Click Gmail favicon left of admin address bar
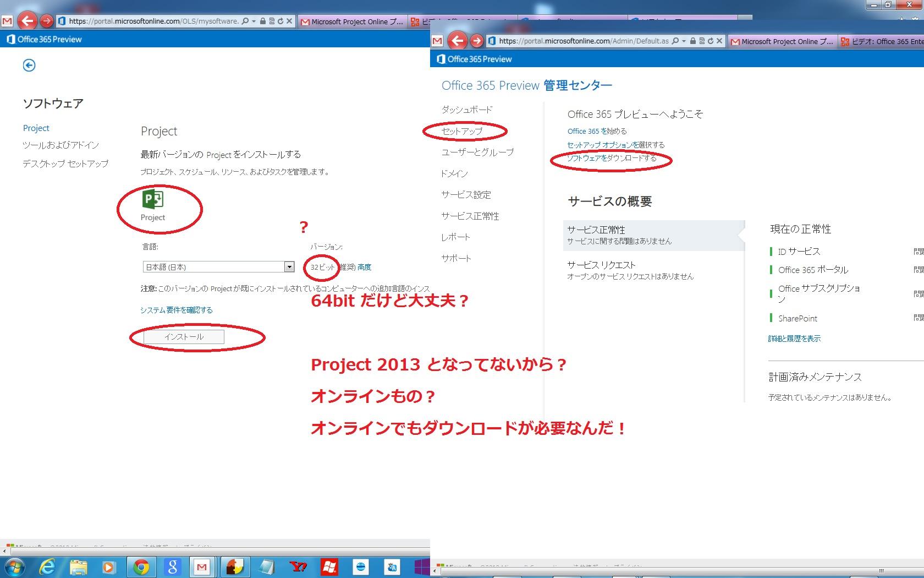This screenshot has width=924, height=578. coord(437,41)
